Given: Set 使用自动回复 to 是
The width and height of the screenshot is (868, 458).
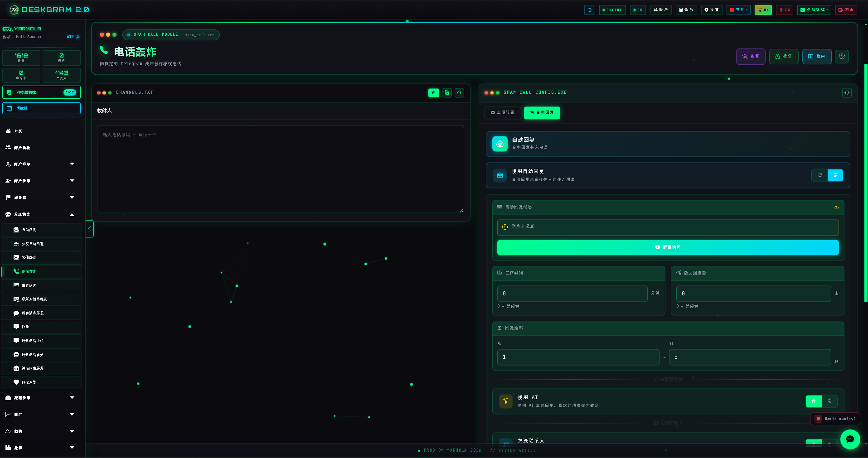Looking at the screenshot, I should point(835,175).
